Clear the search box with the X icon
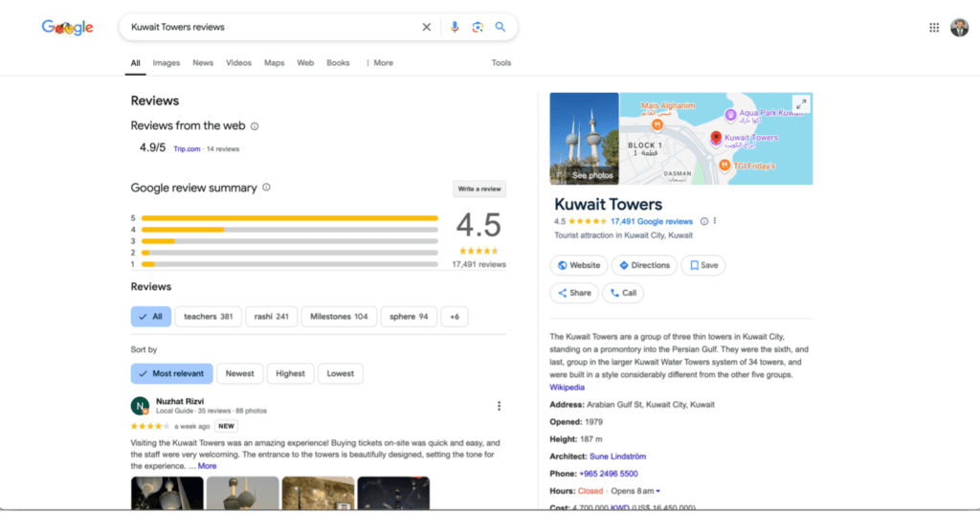 click(x=426, y=27)
